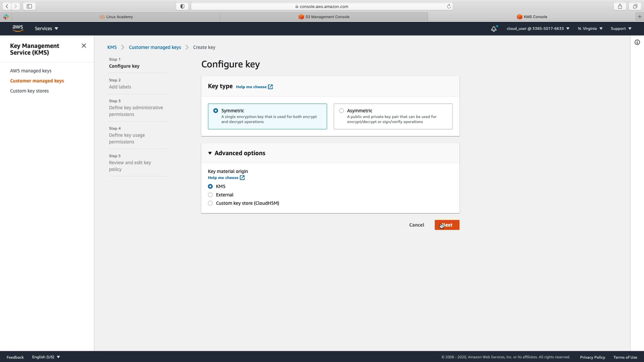Switch to the KMS Console tab
The width and height of the screenshot is (644, 362).
[x=532, y=17]
